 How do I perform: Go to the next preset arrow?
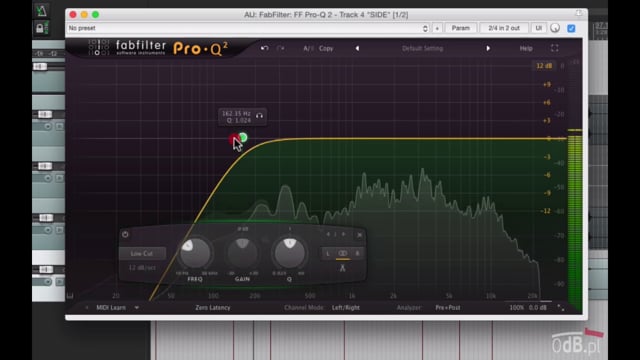click(x=488, y=48)
